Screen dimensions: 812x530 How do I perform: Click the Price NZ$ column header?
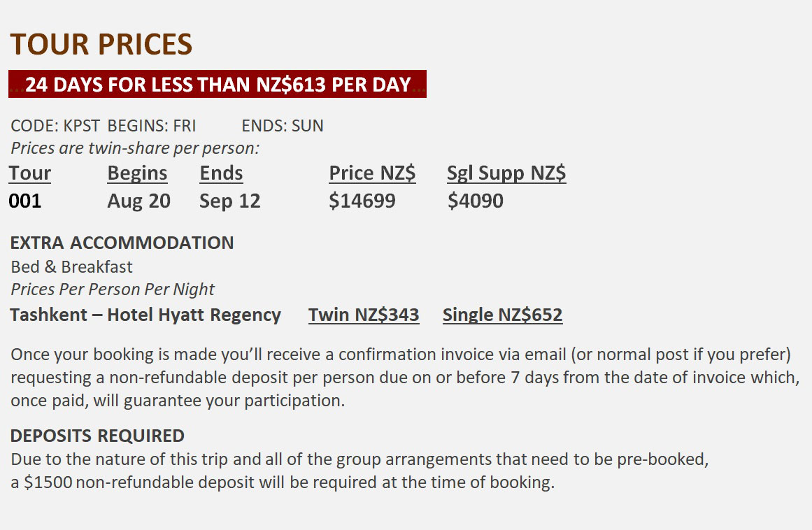pyautogui.click(x=372, y=173)
